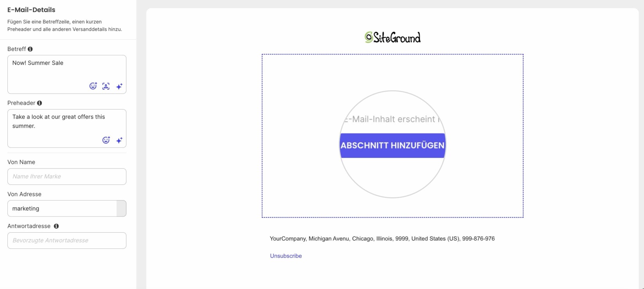The image size is (644, 289).
Task: Open emoji picker in Betreff field
Action: pos(93,86)
